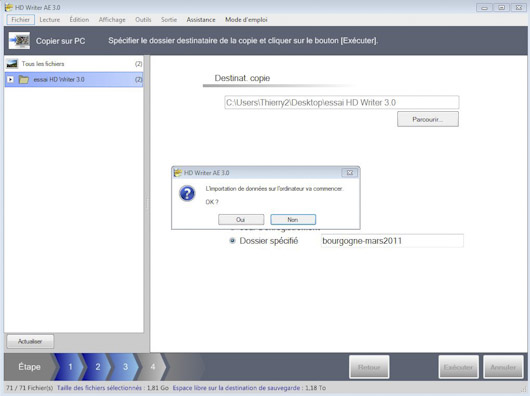Click the essai HD Writer 3.0 folder icon

point(24,79)
